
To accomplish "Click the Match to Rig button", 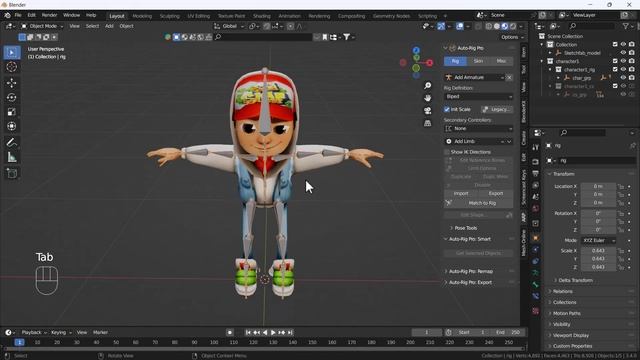I will 478,203.
